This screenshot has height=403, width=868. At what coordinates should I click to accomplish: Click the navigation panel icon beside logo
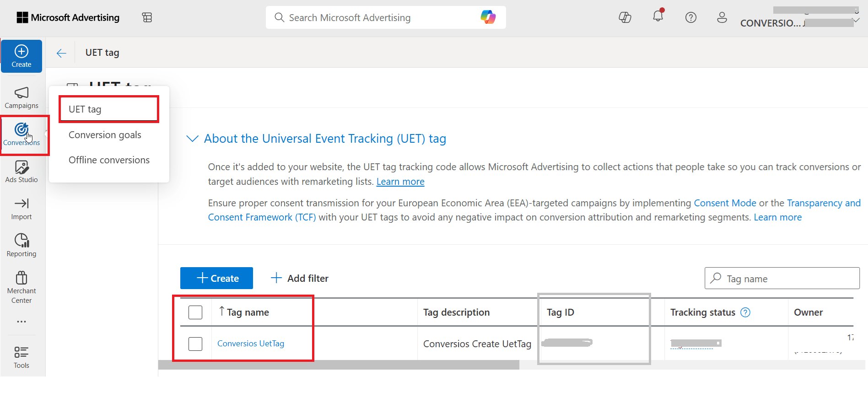tap(147, 17)
